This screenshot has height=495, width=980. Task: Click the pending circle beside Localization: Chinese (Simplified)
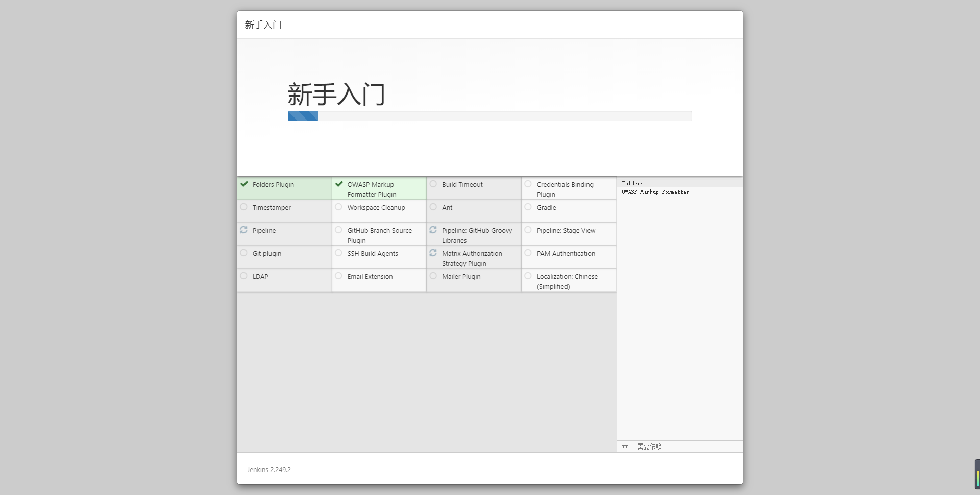click(528, 276)
